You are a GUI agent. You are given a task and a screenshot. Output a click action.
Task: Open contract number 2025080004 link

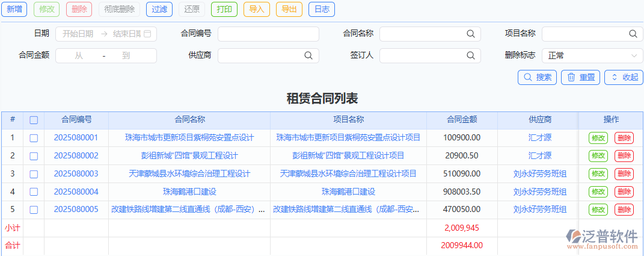[x=76, y=192]
